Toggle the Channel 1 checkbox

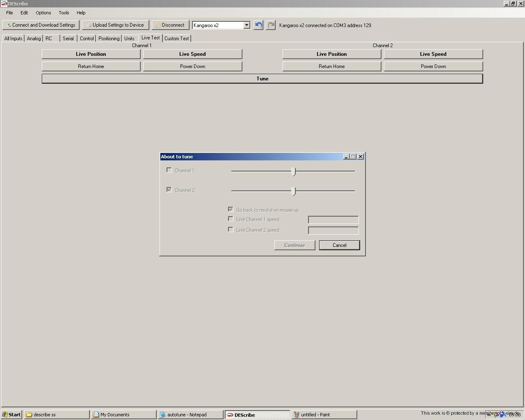pyautogui.click(x=169, y=170)
